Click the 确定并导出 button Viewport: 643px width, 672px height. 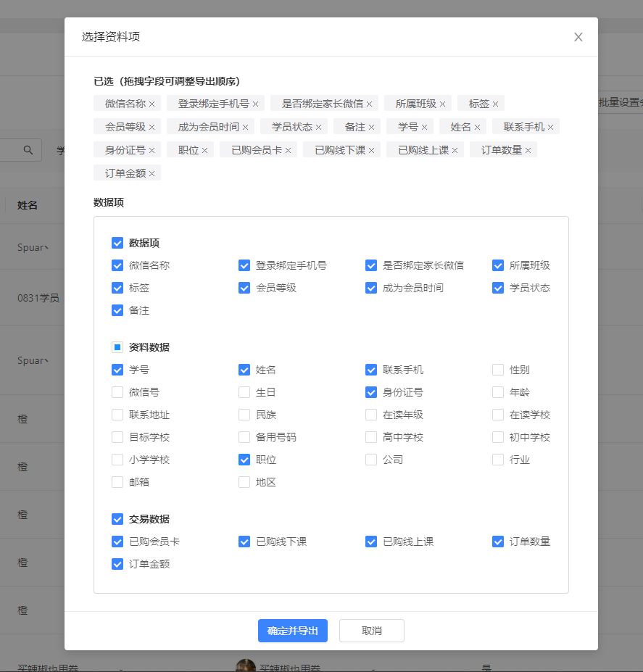point(293,631)
